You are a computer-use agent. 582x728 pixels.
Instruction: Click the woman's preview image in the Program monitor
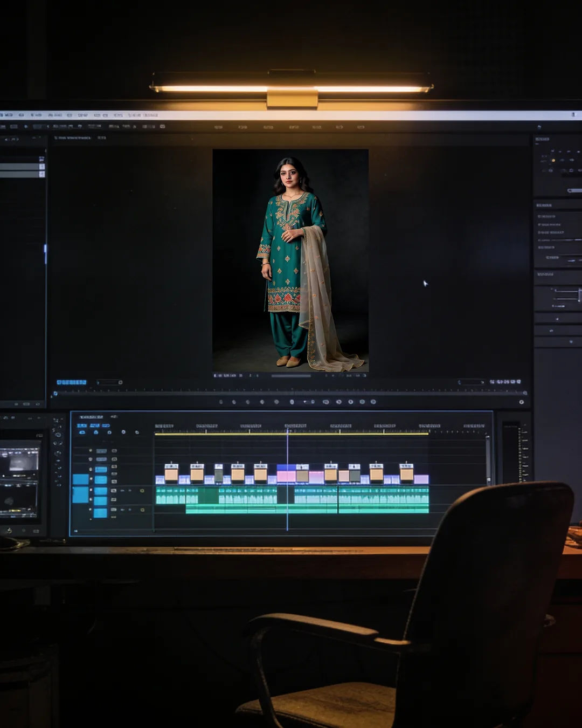click(290, 260)
